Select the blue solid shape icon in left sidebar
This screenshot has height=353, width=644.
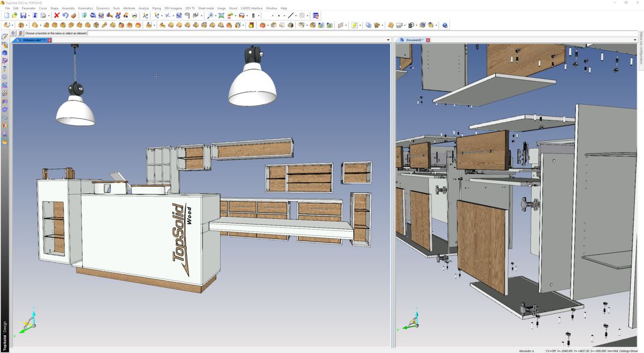[5, 53]
